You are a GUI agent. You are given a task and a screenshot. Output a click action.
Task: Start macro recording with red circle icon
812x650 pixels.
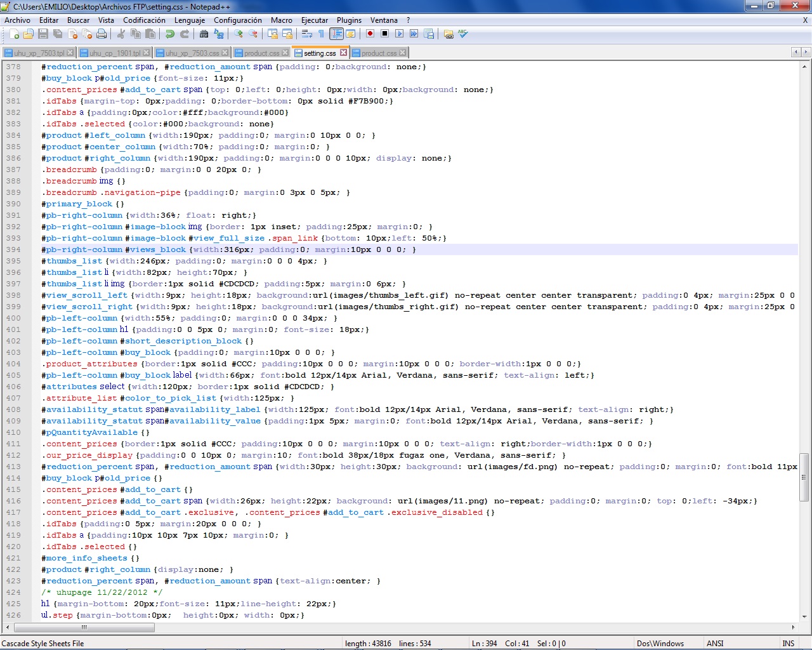pos(370,34)
